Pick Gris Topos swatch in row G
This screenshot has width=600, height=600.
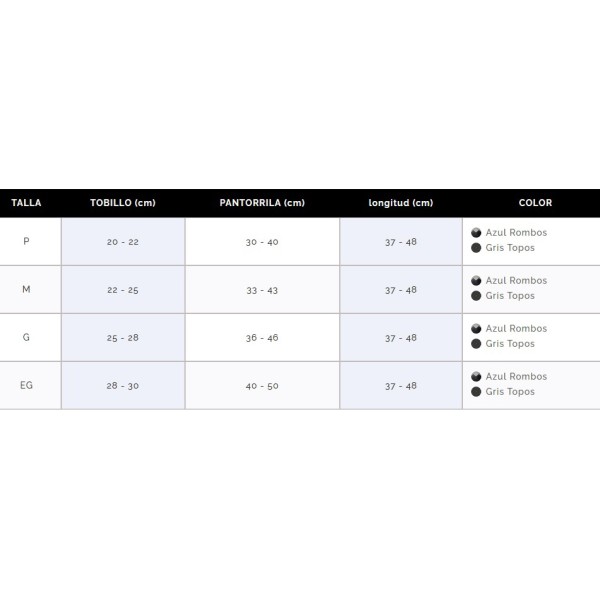tap(476, 344)
